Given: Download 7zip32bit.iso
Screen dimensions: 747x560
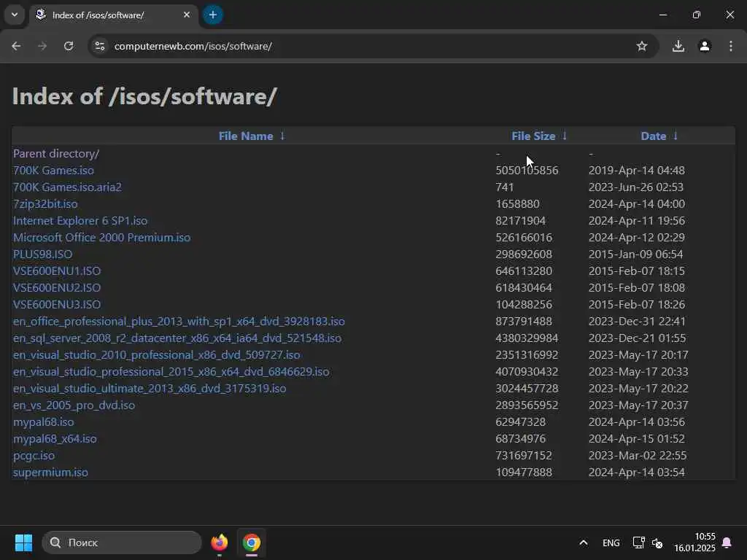Looking at the screenshot, I should pyautogui.click(x=45, y=204).
